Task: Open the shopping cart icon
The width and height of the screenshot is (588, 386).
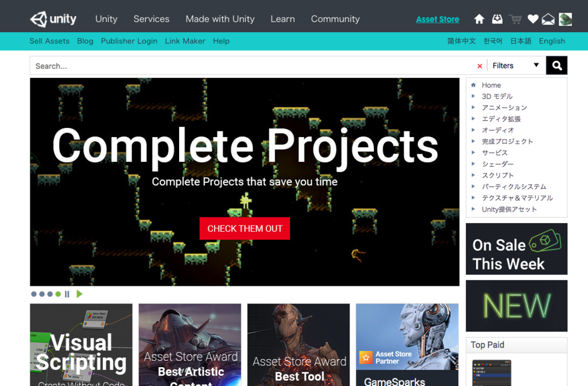Action: click(x=515, y=19)
